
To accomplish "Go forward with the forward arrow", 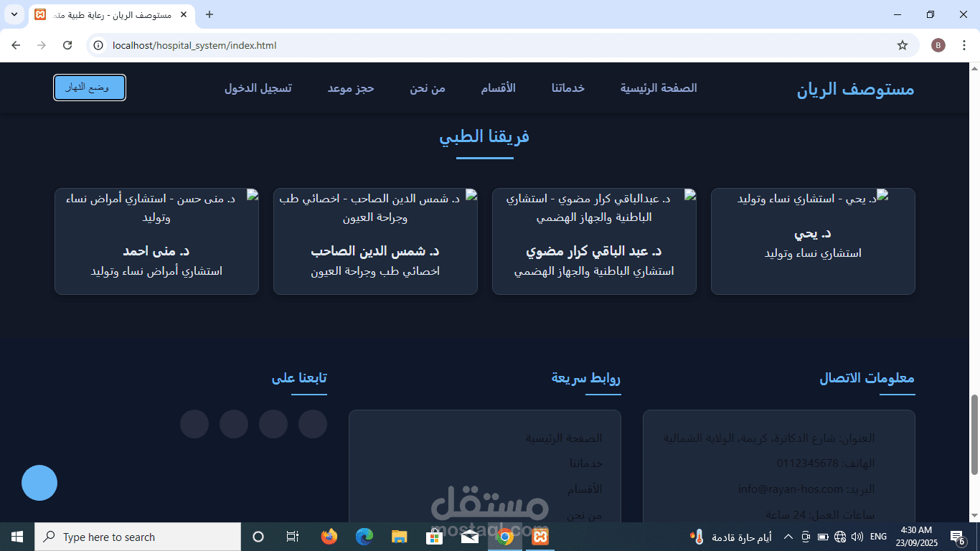I will (x=42, y=45).
